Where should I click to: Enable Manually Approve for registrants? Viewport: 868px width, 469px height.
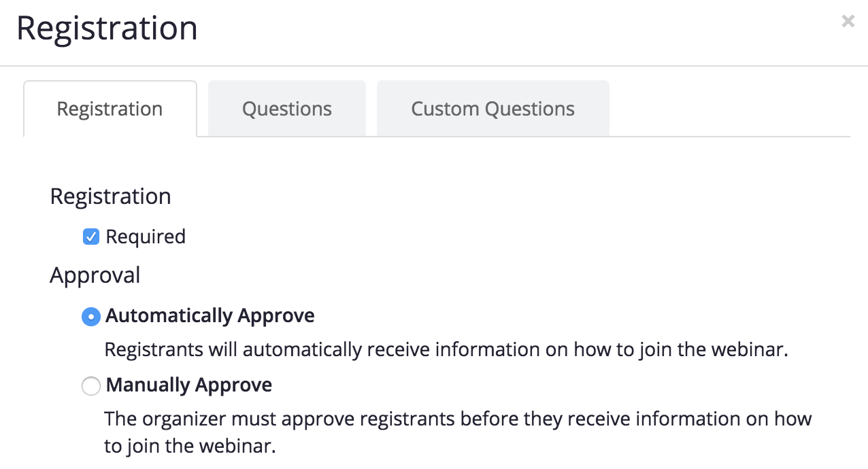[90, 385]
